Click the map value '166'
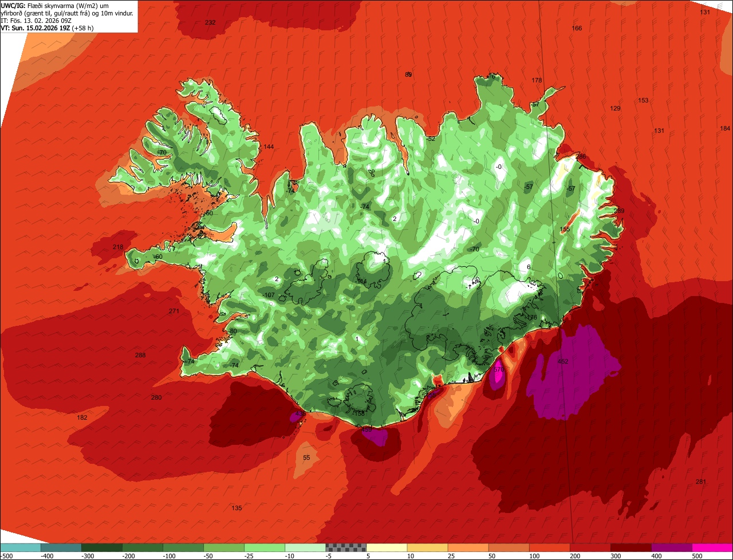The width and height of the screenshot is (733, 560). (577, 28)
